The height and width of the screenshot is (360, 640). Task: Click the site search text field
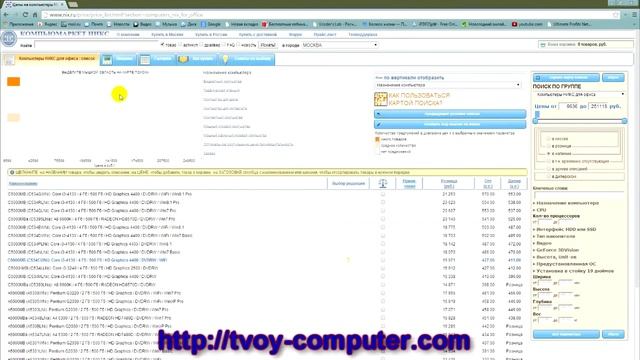(95, 45)
